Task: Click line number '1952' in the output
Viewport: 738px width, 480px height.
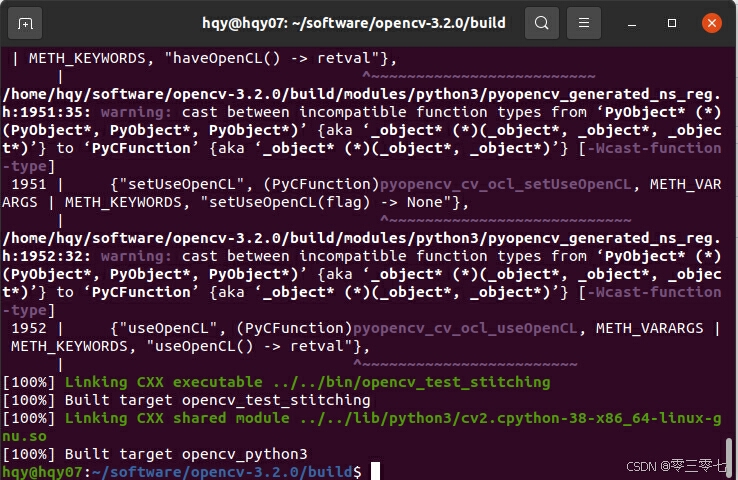Action: pyautogui.click(x=29, y=328)
